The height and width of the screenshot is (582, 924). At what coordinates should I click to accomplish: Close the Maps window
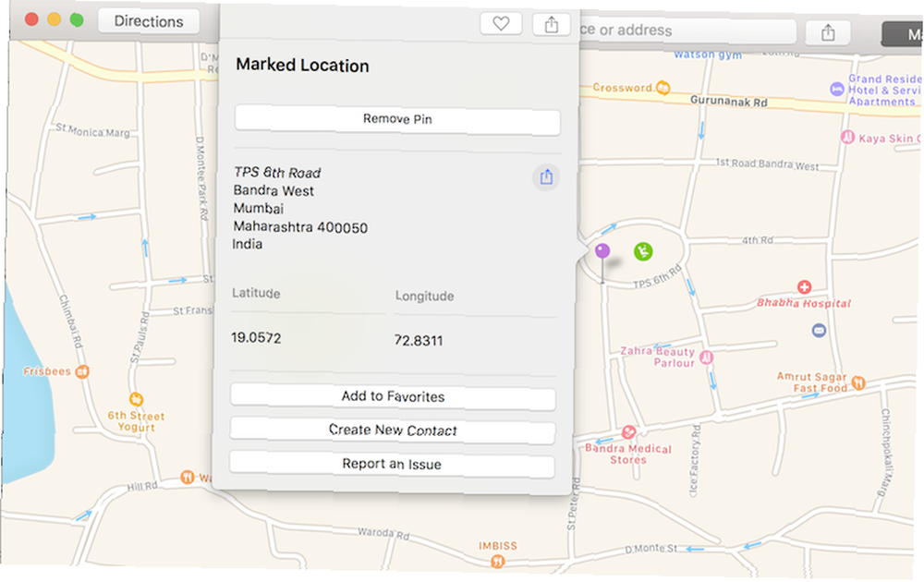click(x=31, y=19)
